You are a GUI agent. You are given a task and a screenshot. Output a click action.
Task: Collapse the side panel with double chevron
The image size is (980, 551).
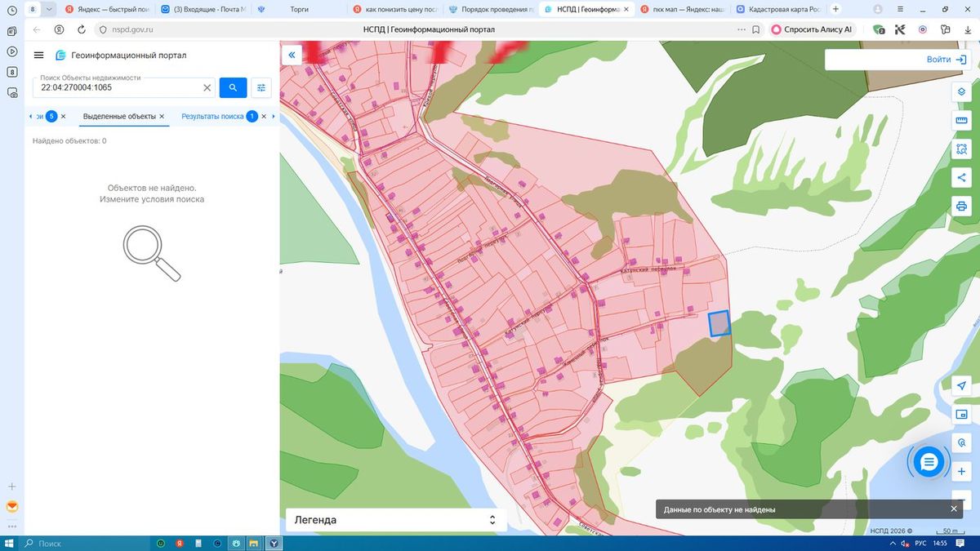pos(292,55)
